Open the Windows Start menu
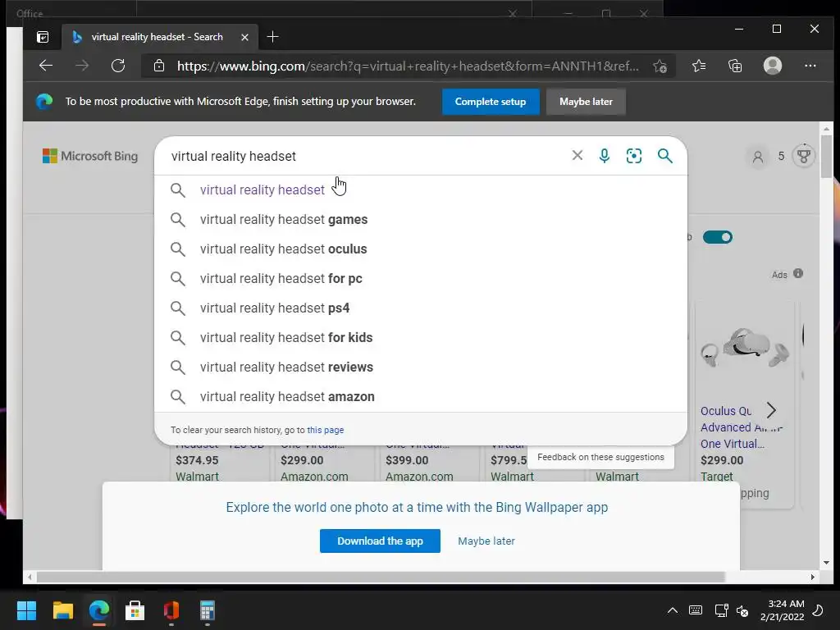Image resolution: width=840 pixels, height=630 pixels. pos(26,610)
